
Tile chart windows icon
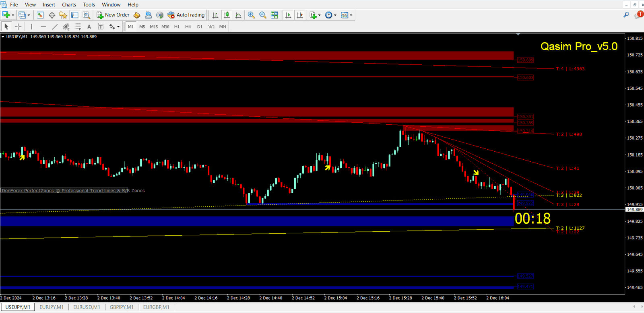click(x=274, y=15)
